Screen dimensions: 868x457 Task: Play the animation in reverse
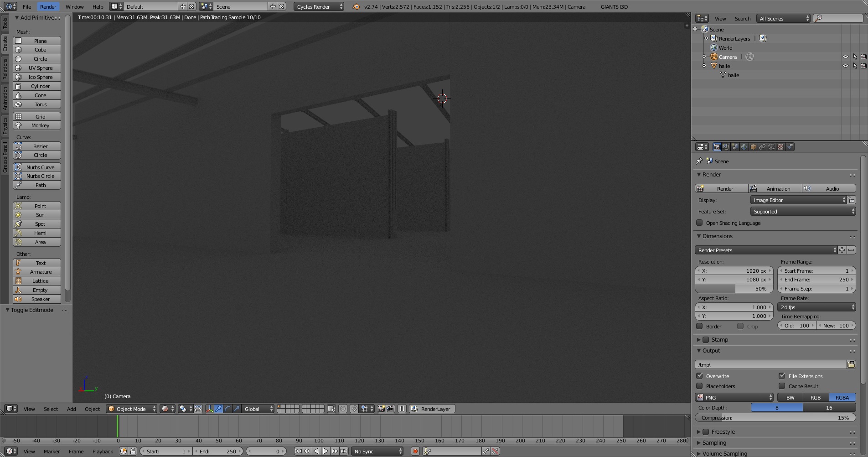pyautogui.click(x=316, y=451)
